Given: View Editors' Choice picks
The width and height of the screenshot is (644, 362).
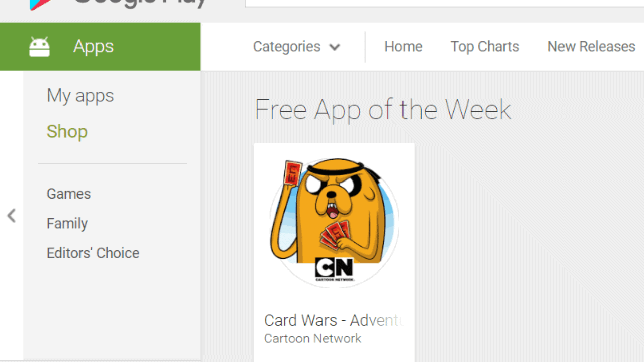Looking at the screenshot, I should coord(93,253).
